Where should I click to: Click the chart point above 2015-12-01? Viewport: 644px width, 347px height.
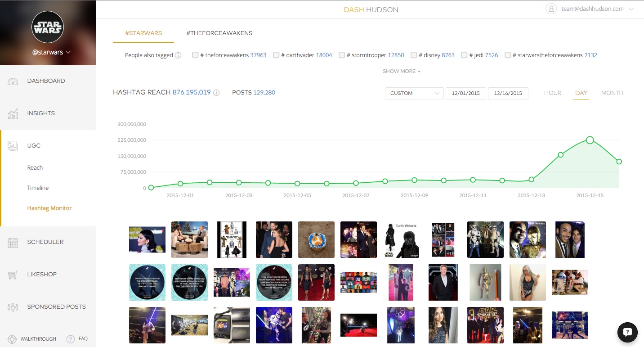pyautogui.click(x=180, y=184)
